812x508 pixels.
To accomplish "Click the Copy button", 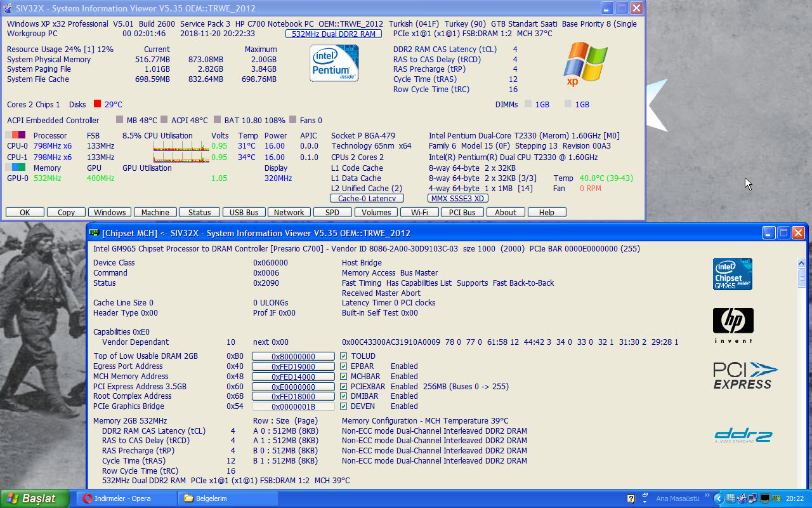I will [x=66, y=213].
